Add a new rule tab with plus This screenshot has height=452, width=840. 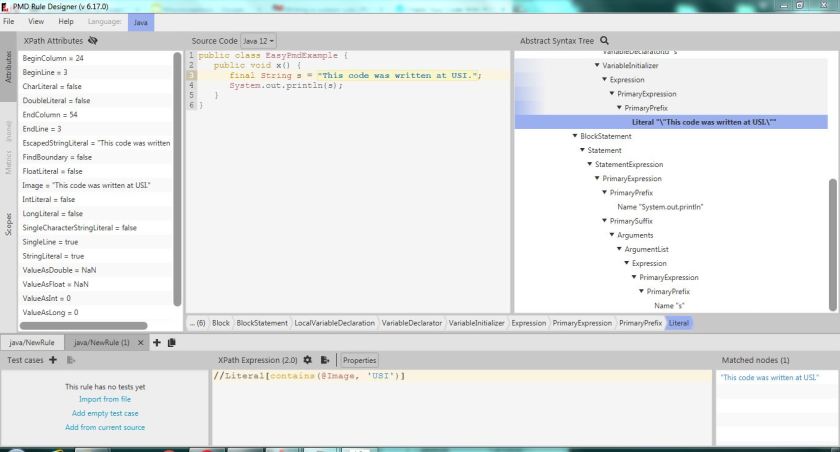click(156, 343)
